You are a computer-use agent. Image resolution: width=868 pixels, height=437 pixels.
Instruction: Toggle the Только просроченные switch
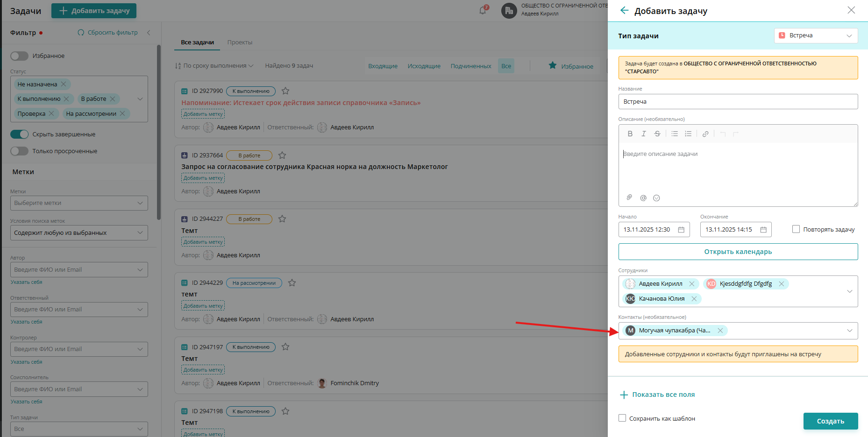coord(19,151)
